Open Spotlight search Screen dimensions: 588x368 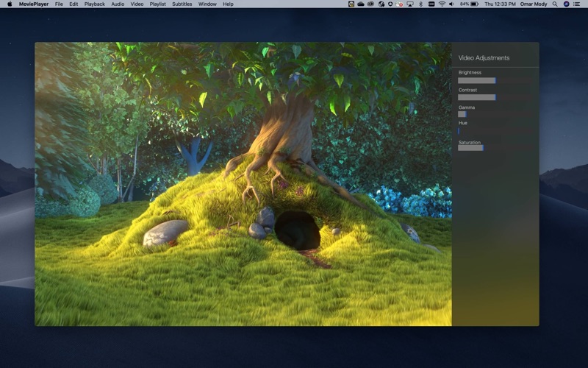555,4
